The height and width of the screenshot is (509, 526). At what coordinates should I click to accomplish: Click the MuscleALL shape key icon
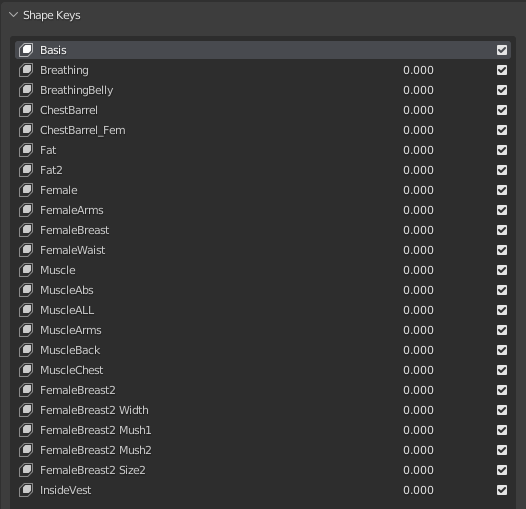[26, 310]
